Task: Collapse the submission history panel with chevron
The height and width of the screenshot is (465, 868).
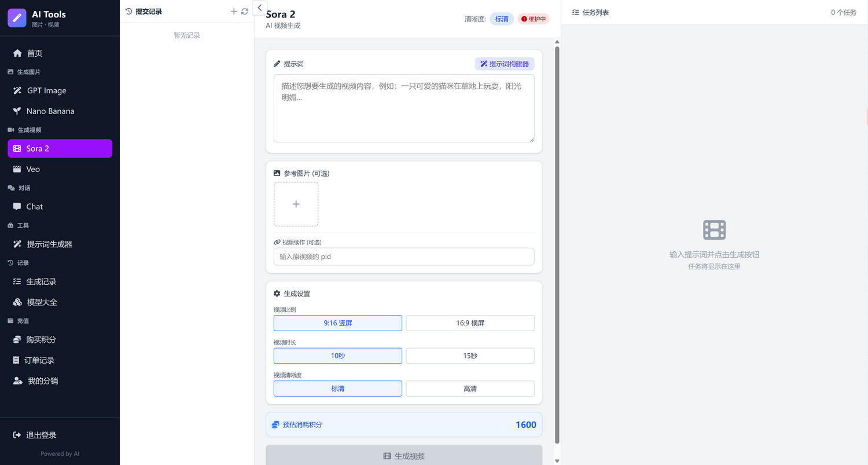Action: coord(260,8)
